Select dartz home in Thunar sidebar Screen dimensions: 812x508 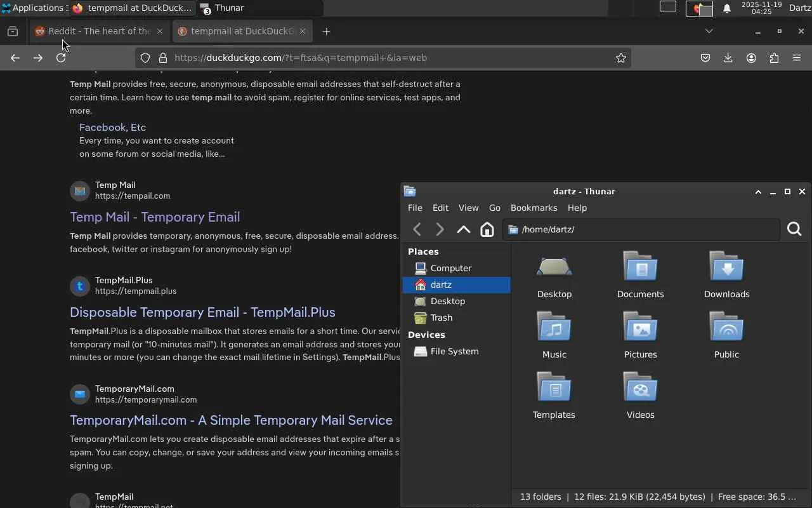pos(456,284)
